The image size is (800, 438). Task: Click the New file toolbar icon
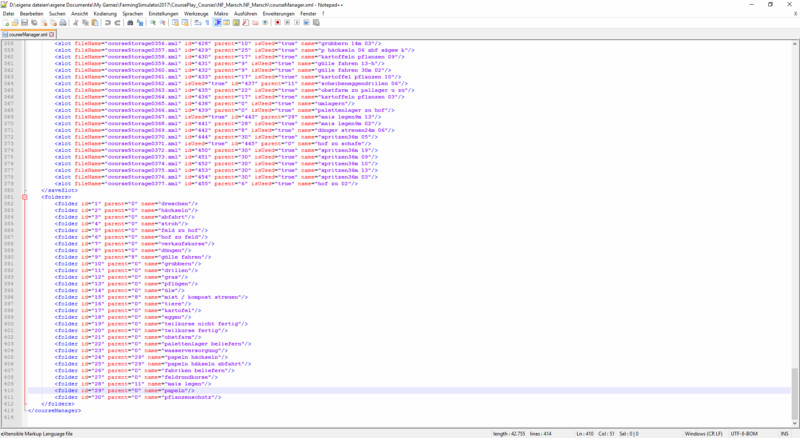5,22
